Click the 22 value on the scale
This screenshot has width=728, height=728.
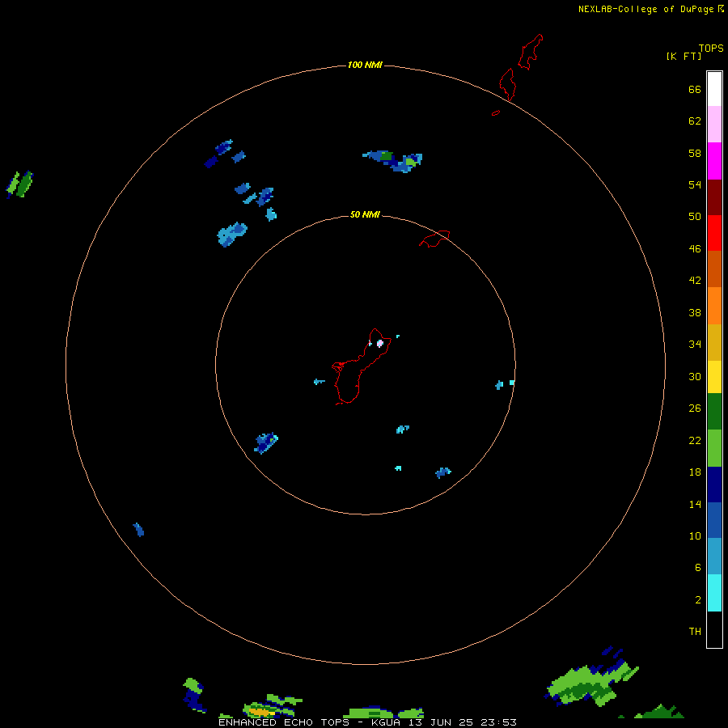coord(695,441)
